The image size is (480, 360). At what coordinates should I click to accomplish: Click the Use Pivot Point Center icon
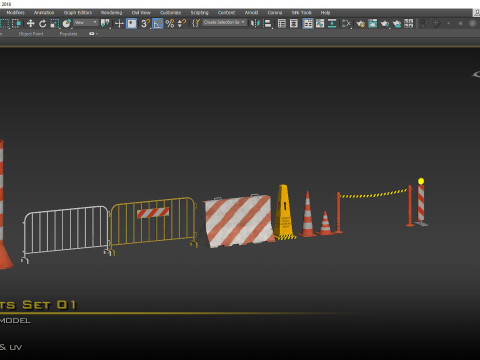pyautogui.click(x=105, y=23)
